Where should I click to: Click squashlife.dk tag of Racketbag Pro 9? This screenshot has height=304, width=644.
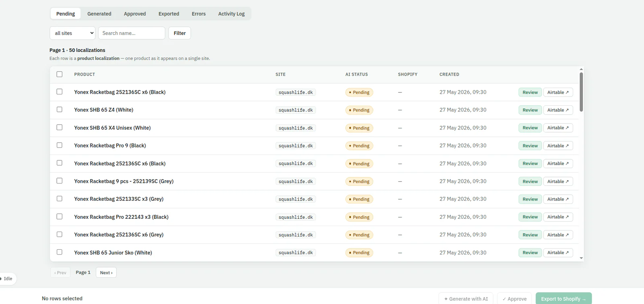tap(295, 146)
